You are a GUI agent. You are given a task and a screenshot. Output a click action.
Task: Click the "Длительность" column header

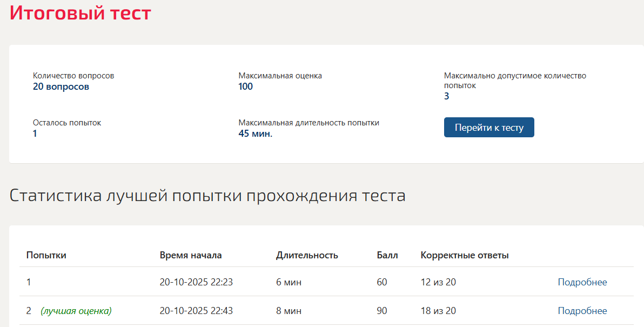click(x=307, y=255)
